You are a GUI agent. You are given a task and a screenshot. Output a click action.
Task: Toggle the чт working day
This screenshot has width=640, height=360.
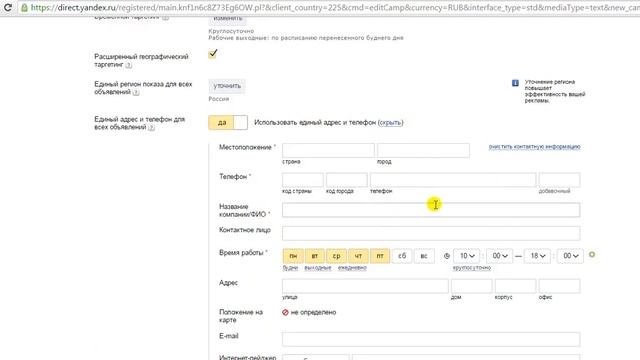358,256
